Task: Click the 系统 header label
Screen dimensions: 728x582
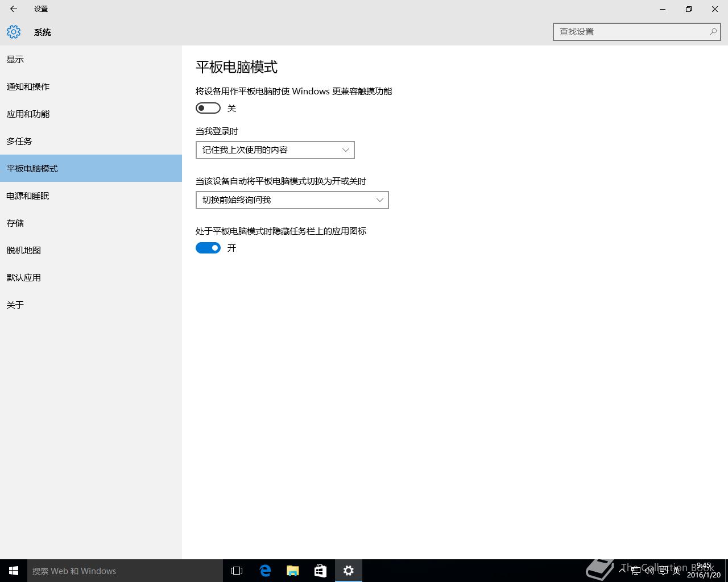Action: pos(43,32)
